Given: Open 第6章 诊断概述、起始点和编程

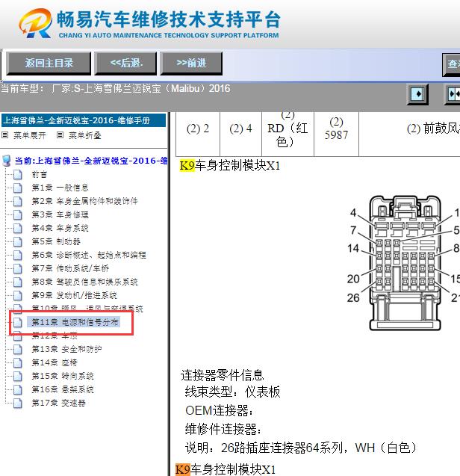Looking at the screenshot, I should point(89,255).
